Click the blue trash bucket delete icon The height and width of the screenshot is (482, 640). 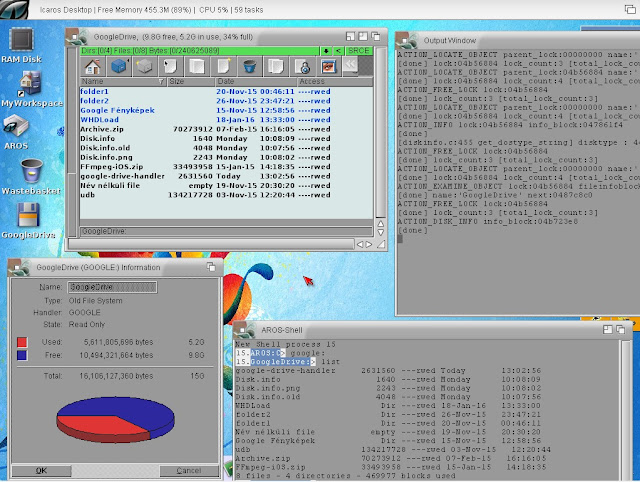pos(249,66)
